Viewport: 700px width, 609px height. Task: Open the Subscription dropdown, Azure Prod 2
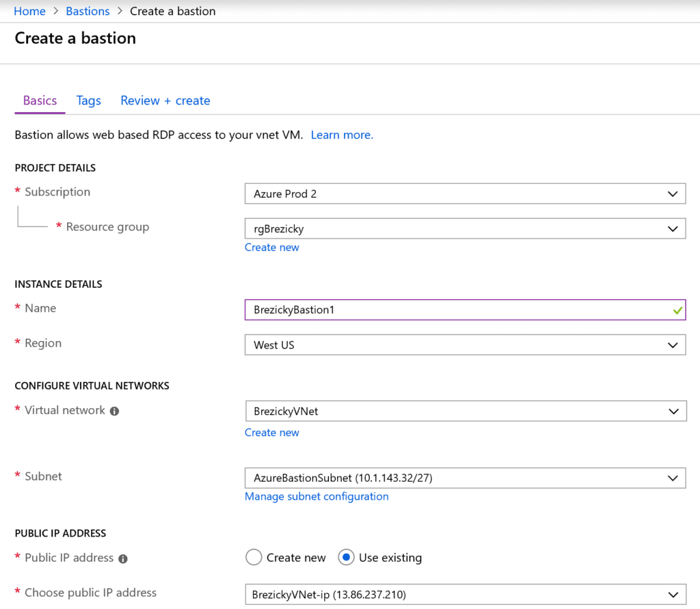465,193
